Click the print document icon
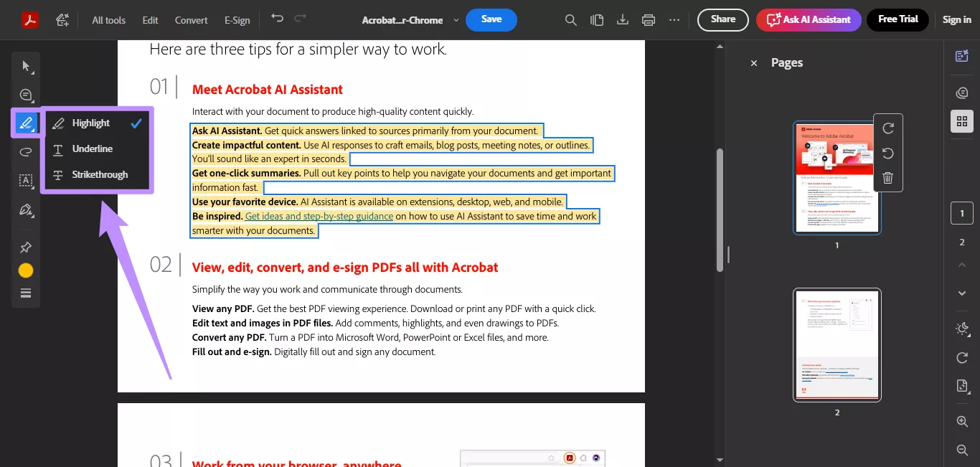The height and width of the screenshot is (467, 980). point(648,19)
